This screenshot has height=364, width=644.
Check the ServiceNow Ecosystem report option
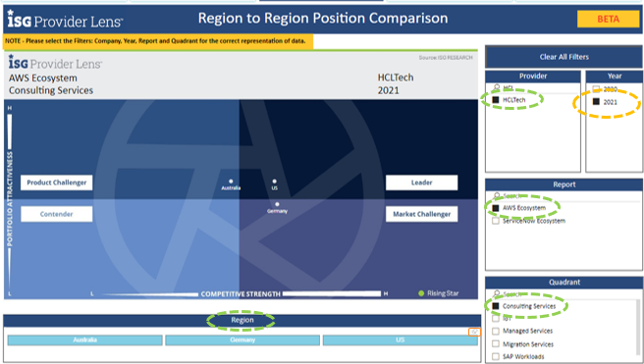tap(496, 221)
